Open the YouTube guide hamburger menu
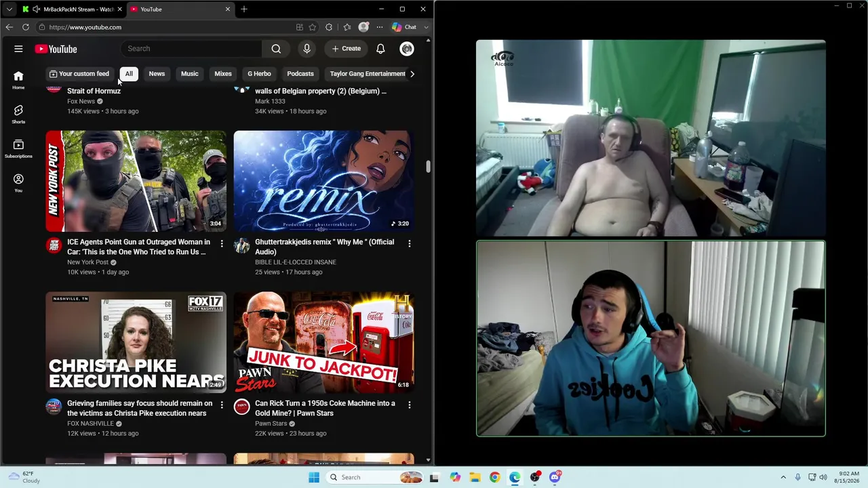The image size is (868, 488). coord(18,49)
